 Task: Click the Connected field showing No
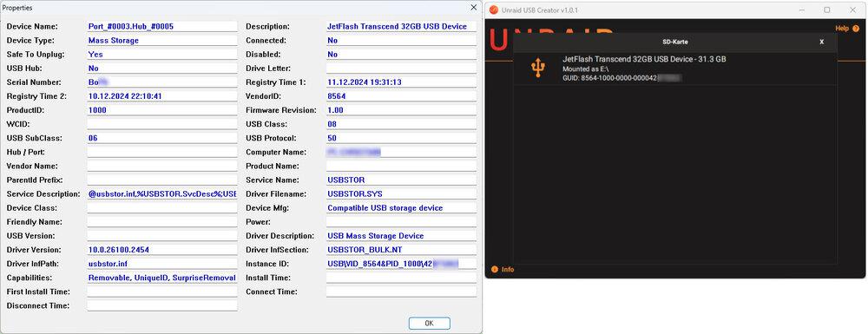click(x=401, y=41)
